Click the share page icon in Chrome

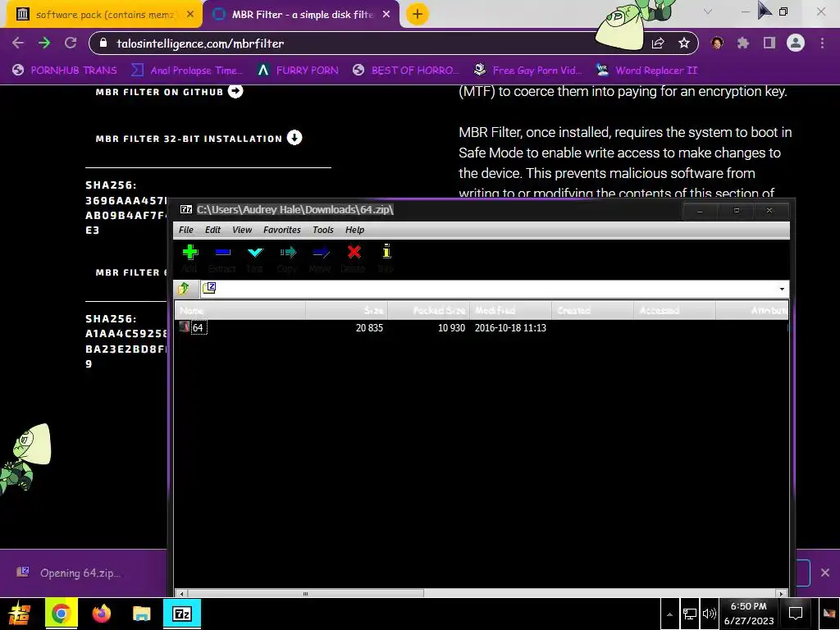click(x=658, y=43)
